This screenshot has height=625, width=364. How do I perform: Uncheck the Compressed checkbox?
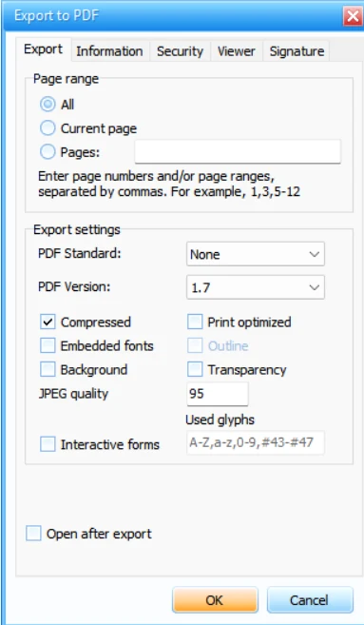pyautogui.click(x=48, y=322)
